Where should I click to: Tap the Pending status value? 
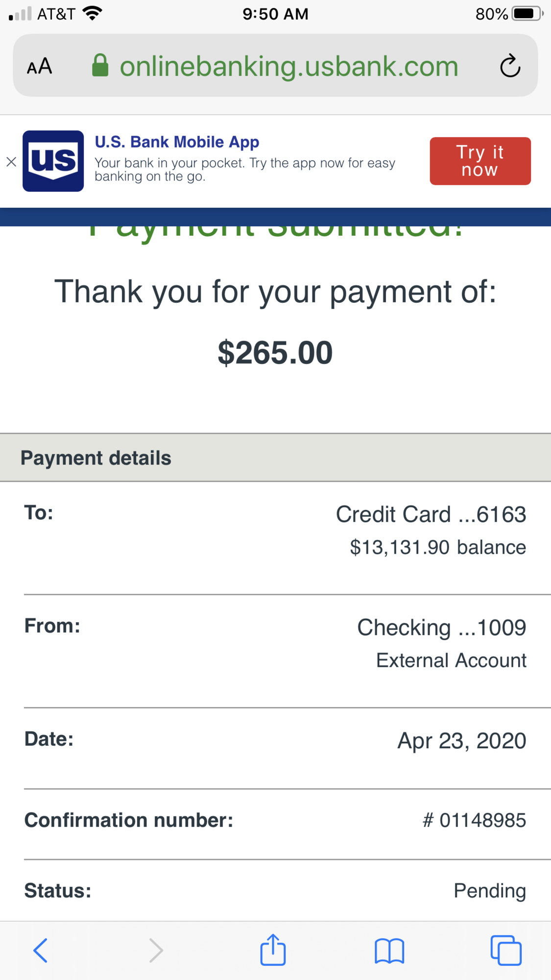tap(489, 891)
